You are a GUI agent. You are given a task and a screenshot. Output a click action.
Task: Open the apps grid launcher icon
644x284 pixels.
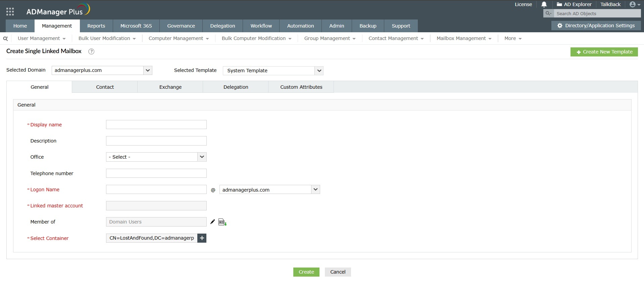click(x=10, y=12)
